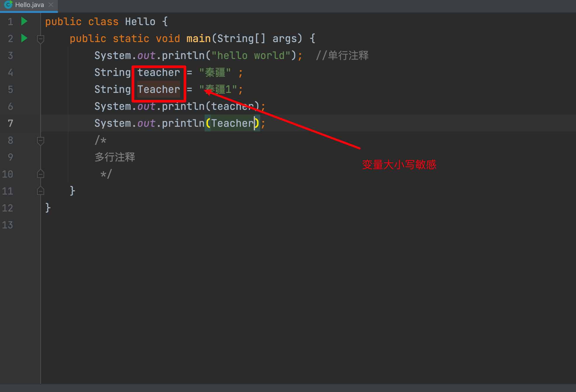Click the green Run class icon line 1
576x392 pixels.
tap(25, 22)
